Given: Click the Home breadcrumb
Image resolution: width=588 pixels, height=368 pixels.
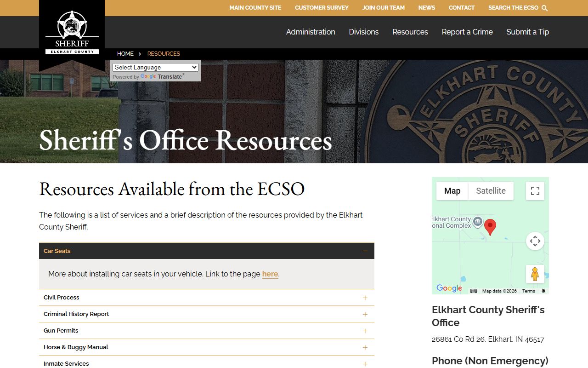Looking at the screenshot, I should tap(125, 54).
